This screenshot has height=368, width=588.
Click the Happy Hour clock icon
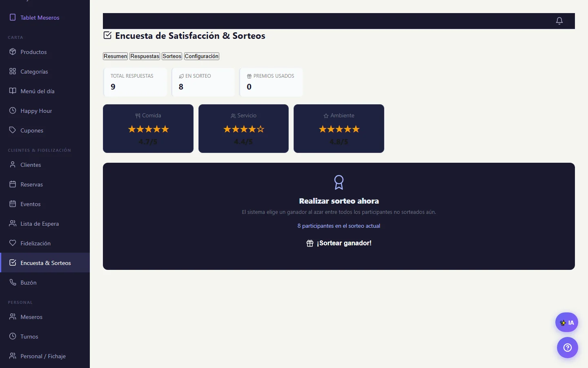point(13,110)
